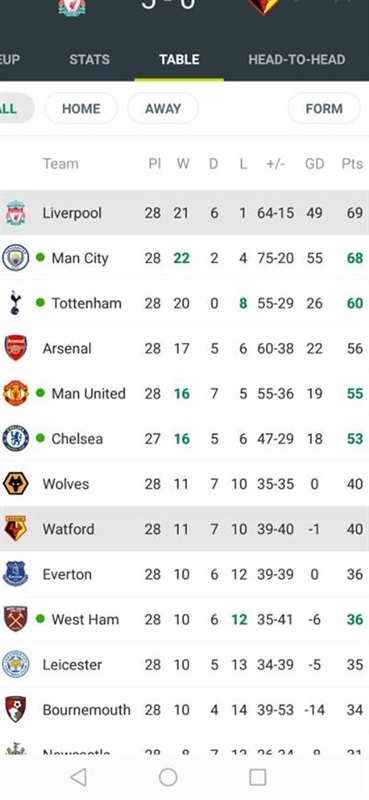
Task: Tap the Android back triangle button
Action: pos(78,778)
